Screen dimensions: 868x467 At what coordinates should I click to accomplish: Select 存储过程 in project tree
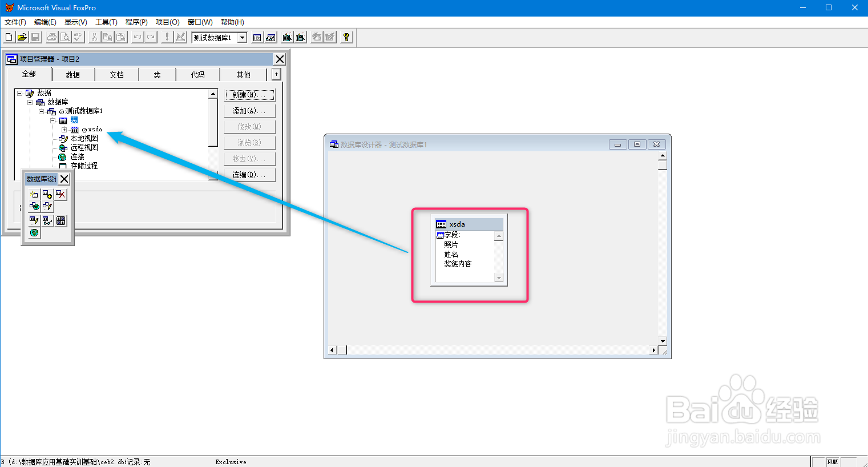(x=84, y=166)
